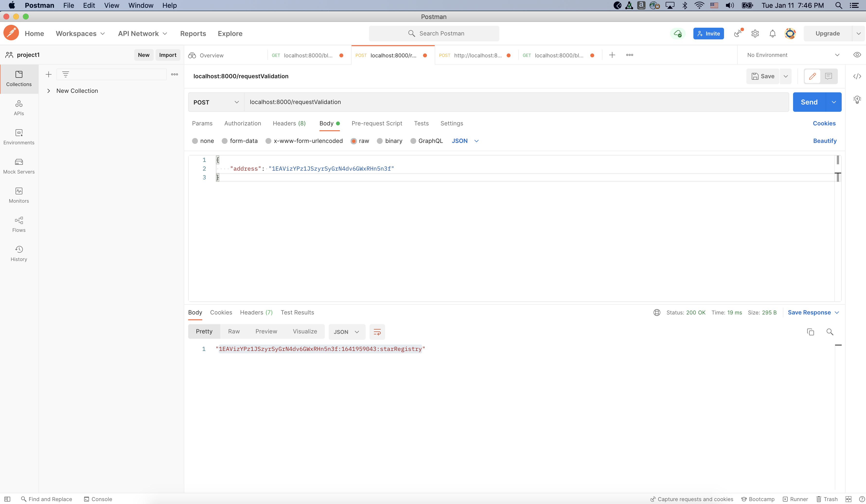Open the Environments sidebar section

pyautogui.click(x=19, y=137)
